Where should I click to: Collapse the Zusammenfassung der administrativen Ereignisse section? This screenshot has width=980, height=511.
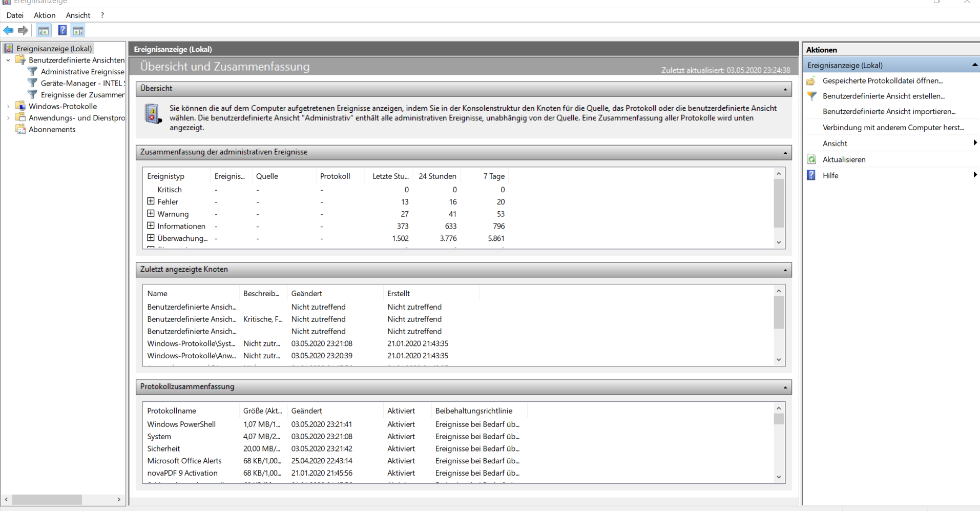[785, 153]
